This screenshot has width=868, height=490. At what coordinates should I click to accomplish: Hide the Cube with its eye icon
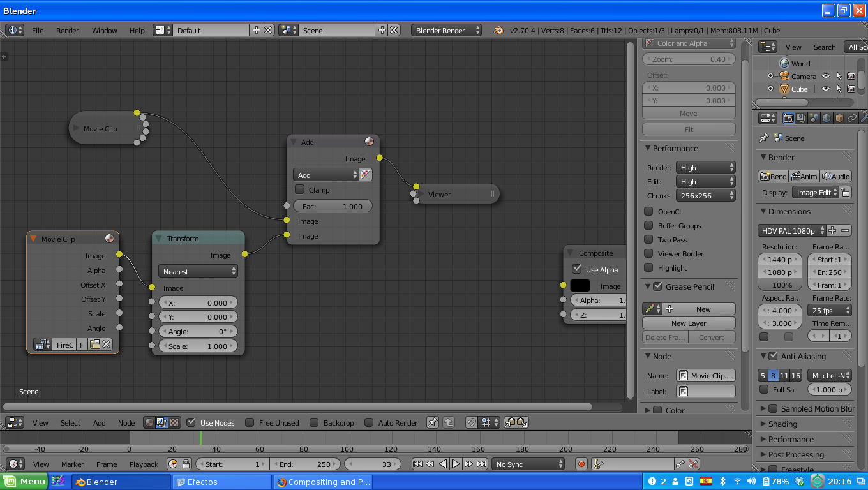click(x=826, y=89)
